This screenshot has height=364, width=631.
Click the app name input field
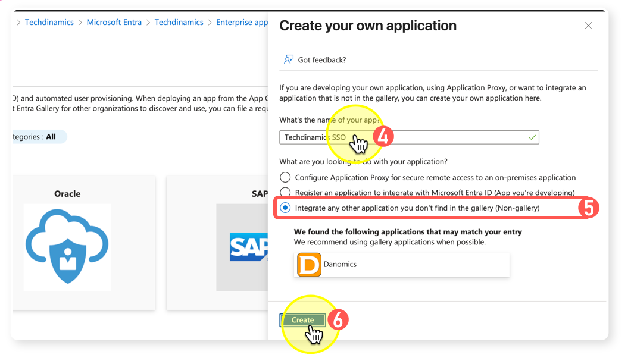coord(409,137)
